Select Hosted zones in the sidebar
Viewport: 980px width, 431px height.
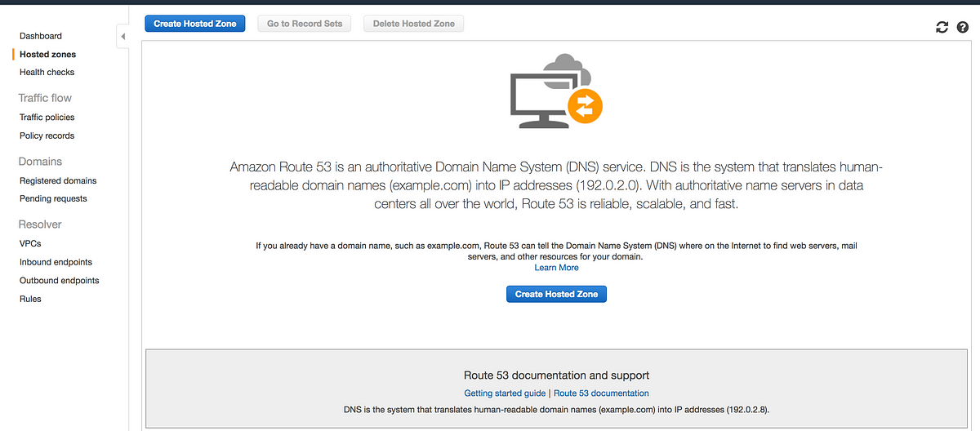coord(47,54)
